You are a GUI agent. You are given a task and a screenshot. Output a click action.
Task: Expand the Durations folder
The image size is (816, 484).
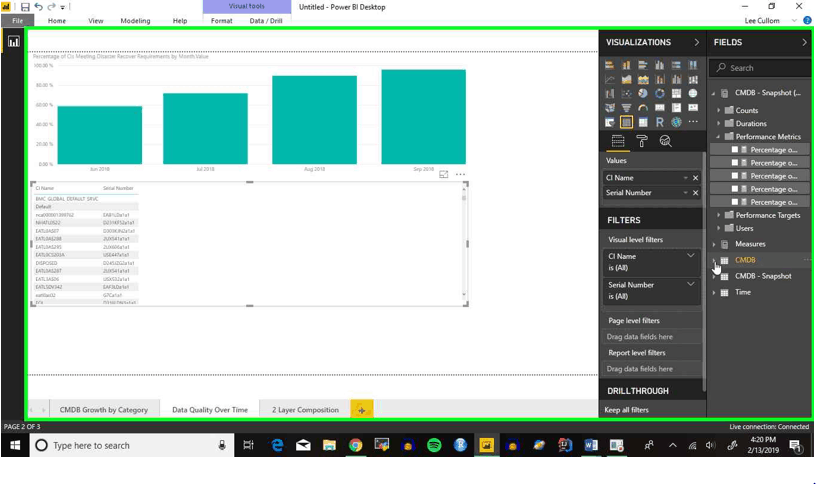pos(719,123)
